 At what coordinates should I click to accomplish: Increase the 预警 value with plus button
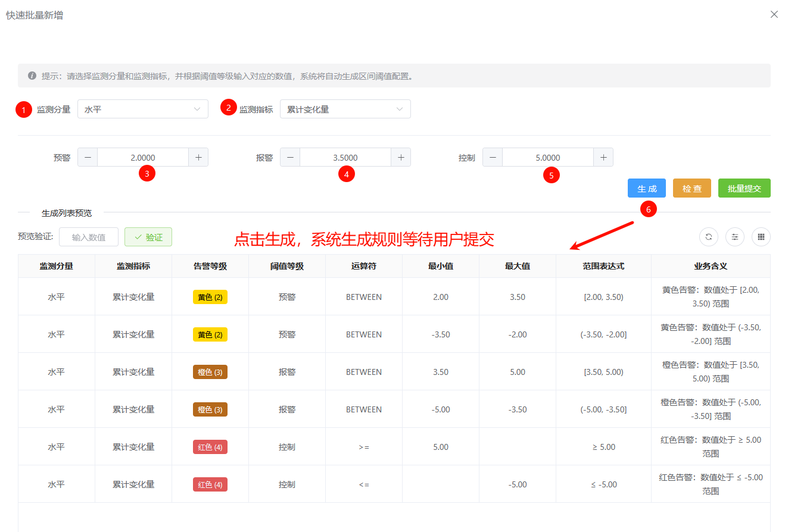[198, 158]
